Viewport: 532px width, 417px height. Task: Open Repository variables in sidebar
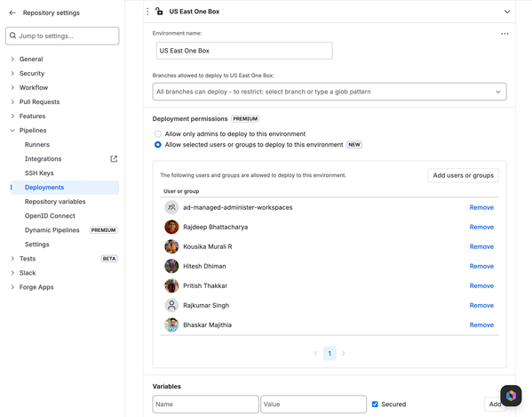[55, 202]
